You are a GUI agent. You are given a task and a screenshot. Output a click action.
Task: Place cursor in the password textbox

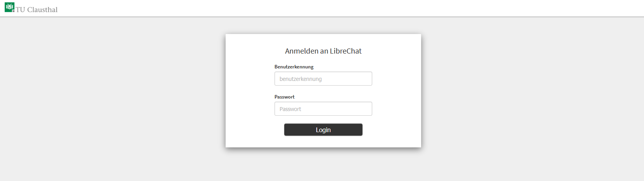(x=323, y=109)
